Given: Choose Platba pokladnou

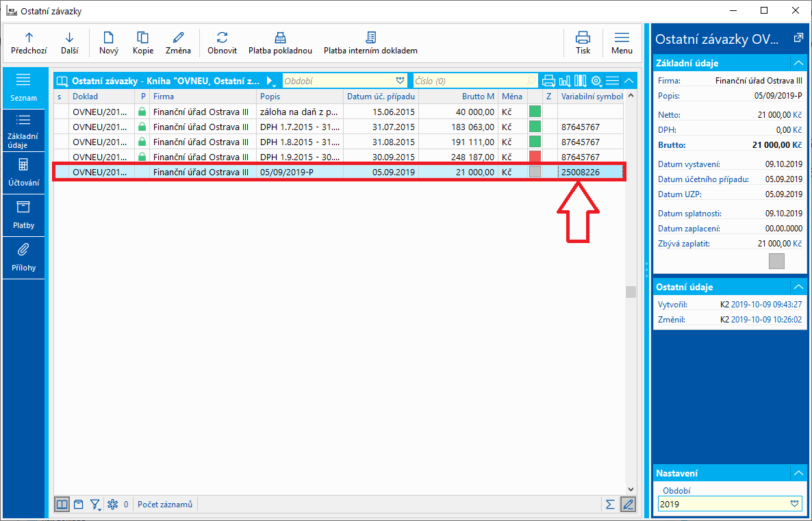Looking at the screenshot, I should (x=280, y=43).
